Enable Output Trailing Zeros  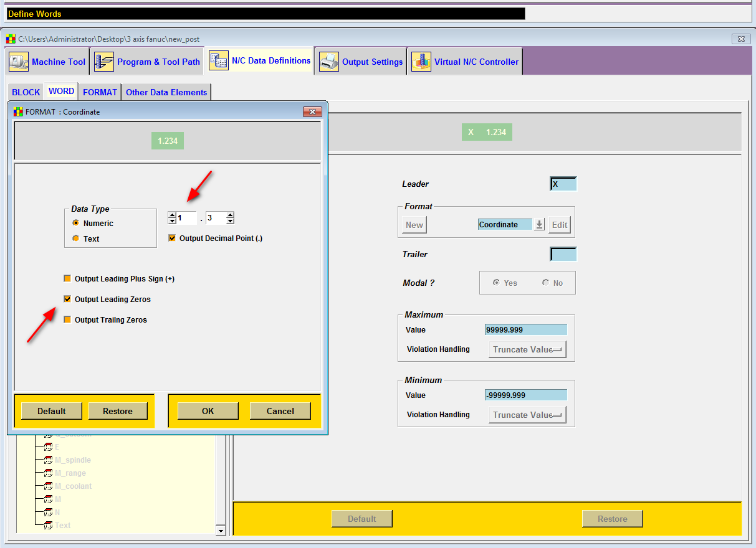[67, 320]
